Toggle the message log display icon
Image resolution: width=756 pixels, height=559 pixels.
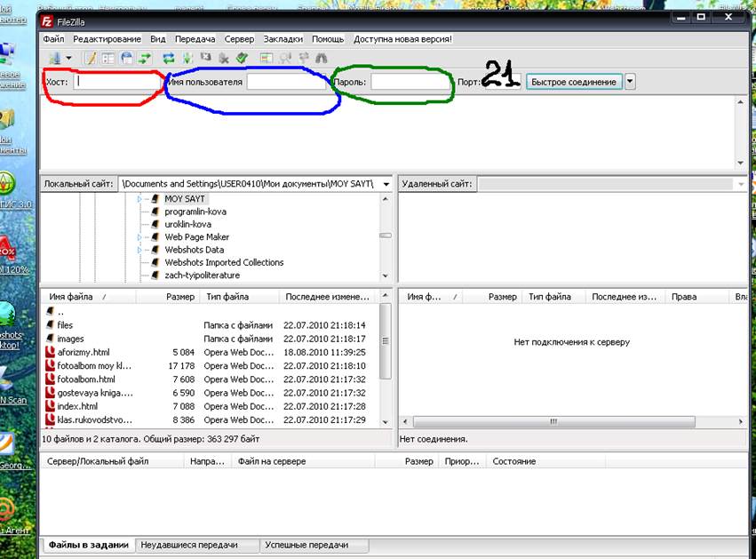point(90,59)
